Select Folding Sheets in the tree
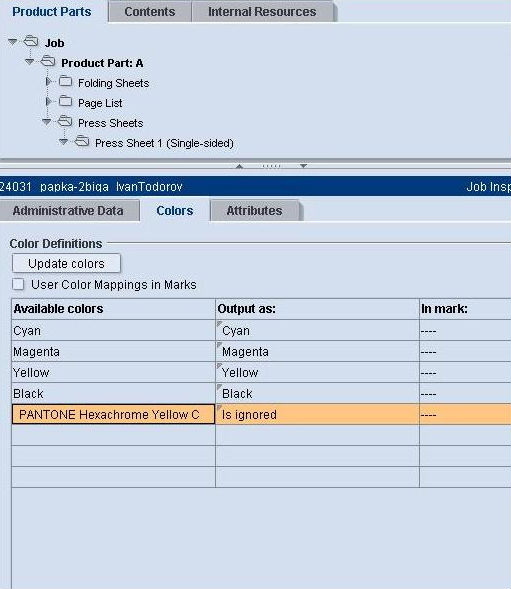This screenshot has width=511, height=589. tap(113, 83)
